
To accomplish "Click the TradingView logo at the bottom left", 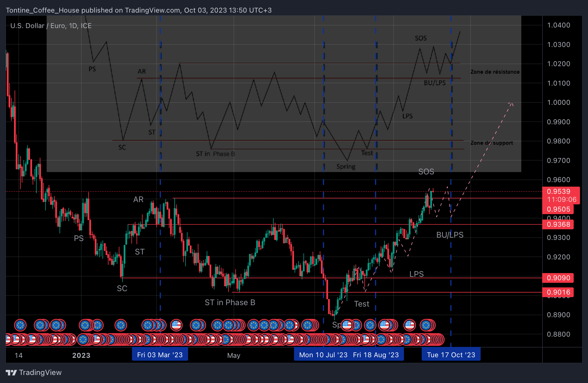I will coord(34,372).
